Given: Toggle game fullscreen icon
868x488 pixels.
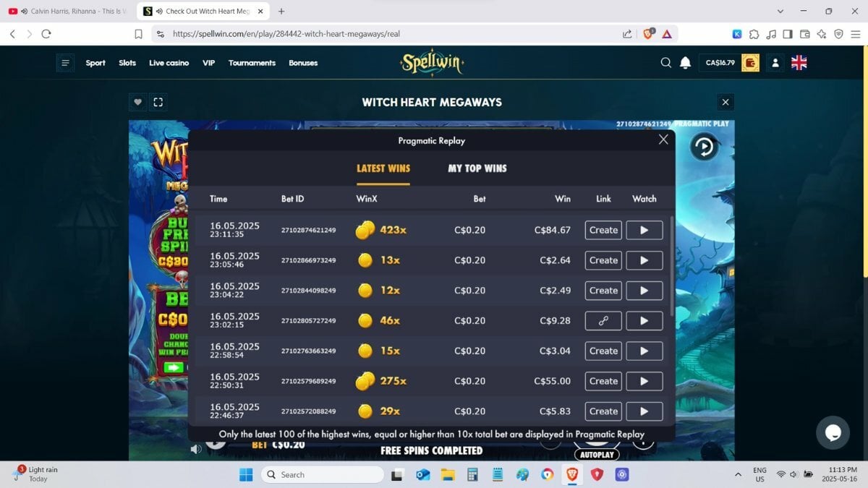Looking at the screenshot, I should click(158, 102).
